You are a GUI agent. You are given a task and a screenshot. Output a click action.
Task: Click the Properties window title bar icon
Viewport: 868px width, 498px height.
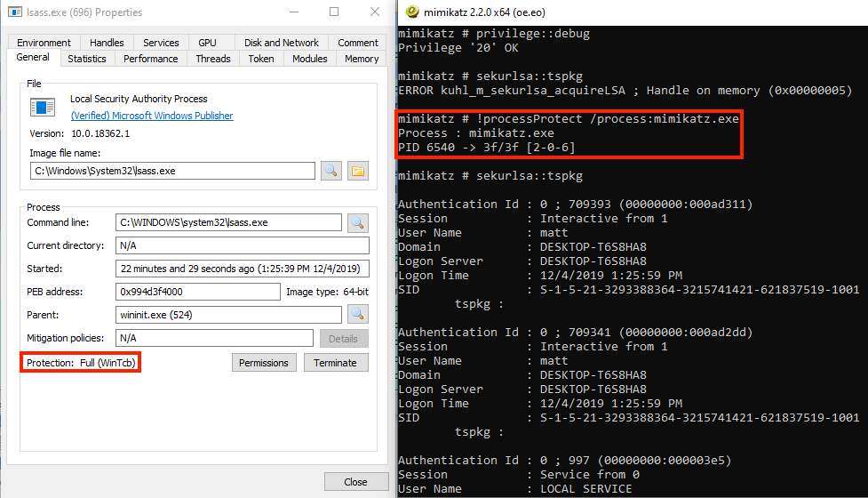(x=15, y=12)
